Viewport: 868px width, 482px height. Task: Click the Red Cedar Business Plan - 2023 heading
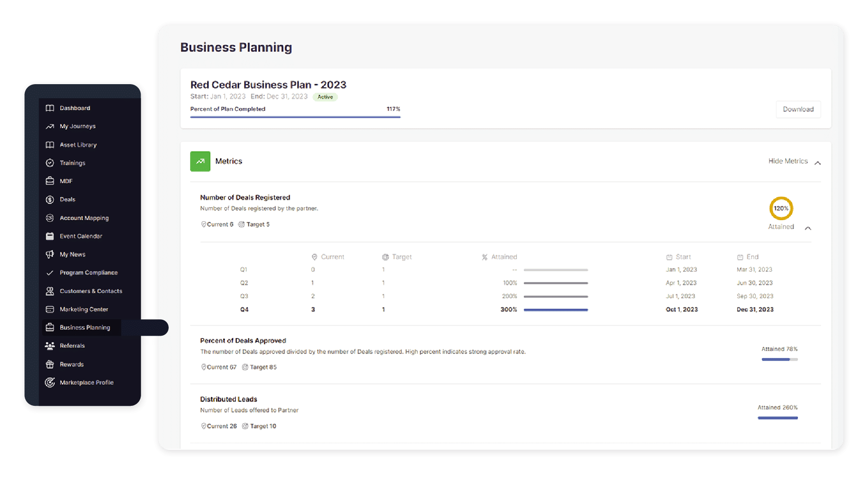(268, 85)
